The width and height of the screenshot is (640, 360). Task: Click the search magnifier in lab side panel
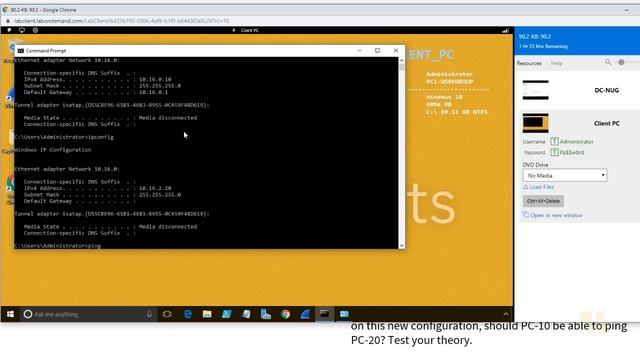tap(608, 62)
